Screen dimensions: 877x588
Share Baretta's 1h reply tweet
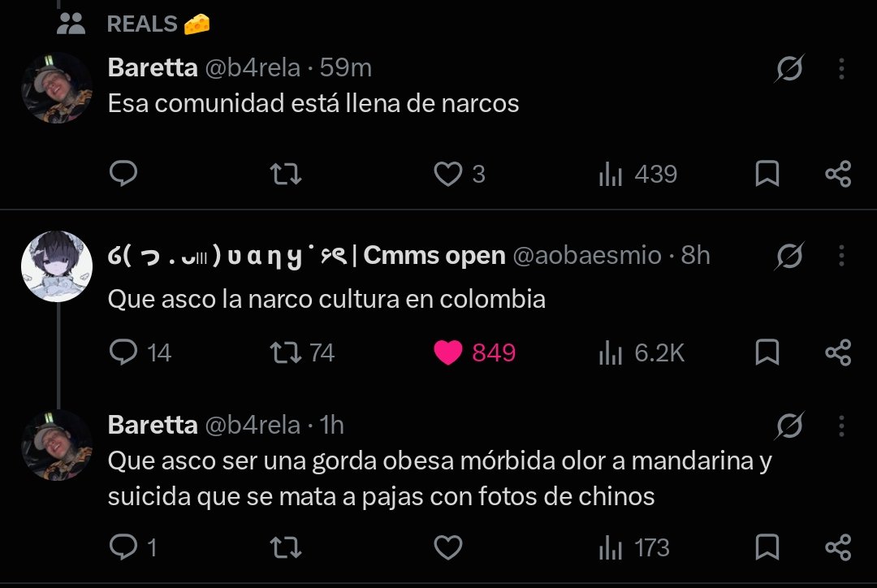point(838,547)
